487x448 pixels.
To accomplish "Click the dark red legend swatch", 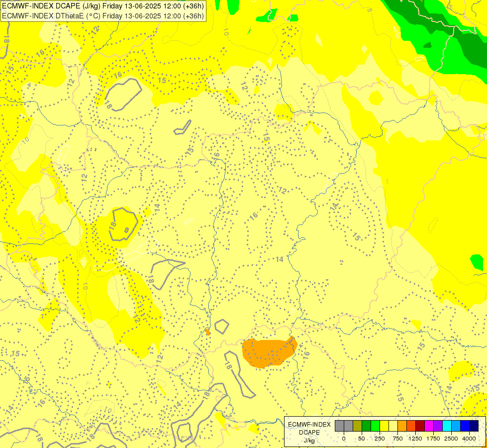I will tap(420, 426).
